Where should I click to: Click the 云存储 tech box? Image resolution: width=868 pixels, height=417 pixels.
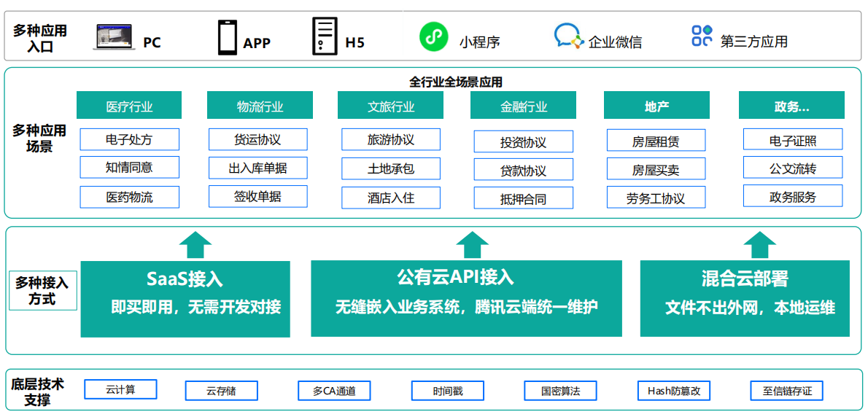(x=222, y=391)
